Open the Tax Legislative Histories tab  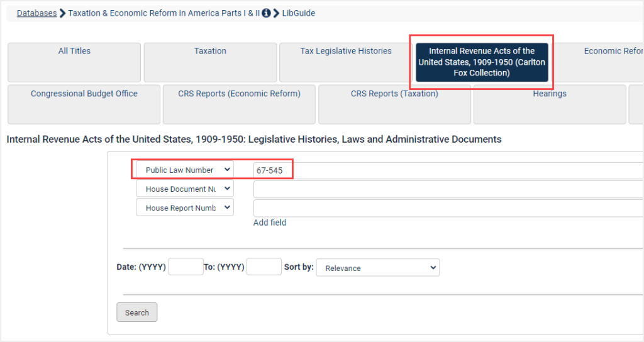pyautogui.click(x=346, y=62)
